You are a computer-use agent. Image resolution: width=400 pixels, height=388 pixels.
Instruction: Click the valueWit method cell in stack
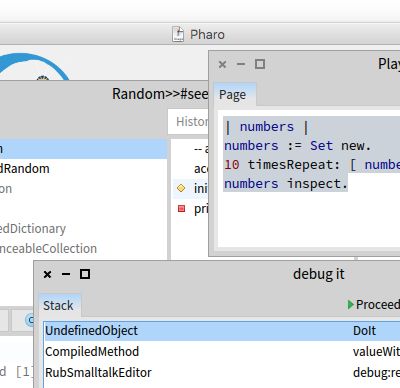click(376, 351)
